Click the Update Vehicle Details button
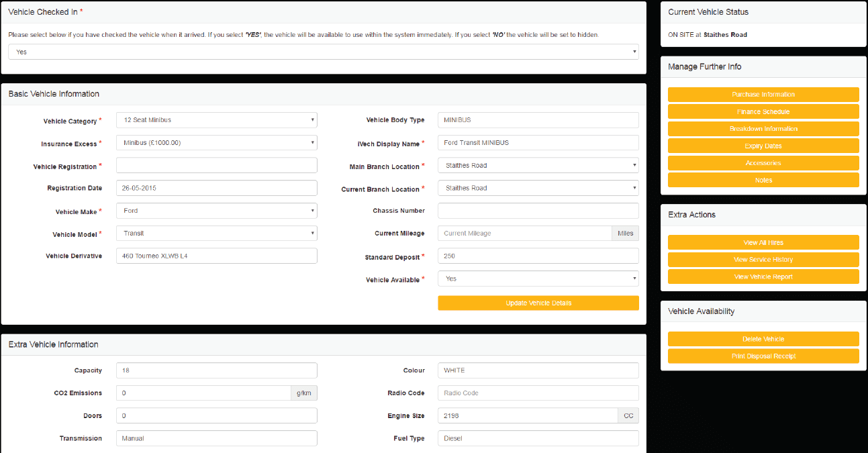The image size is (868, 453). [x=538, y=303]
